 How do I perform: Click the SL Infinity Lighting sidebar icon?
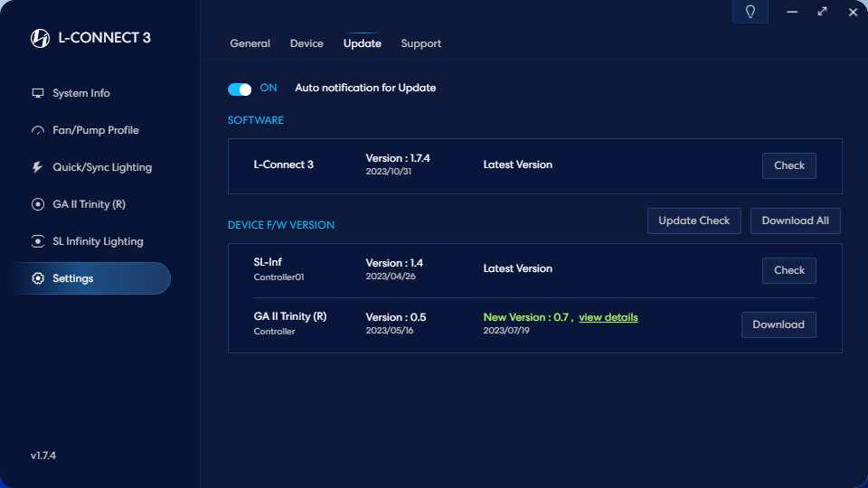coord(38,241)
